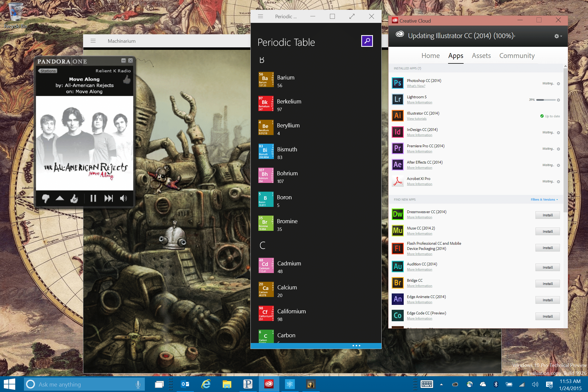Click the Illustrator CC app icon
Screen dimensions: 588x392
pos(398,115)
